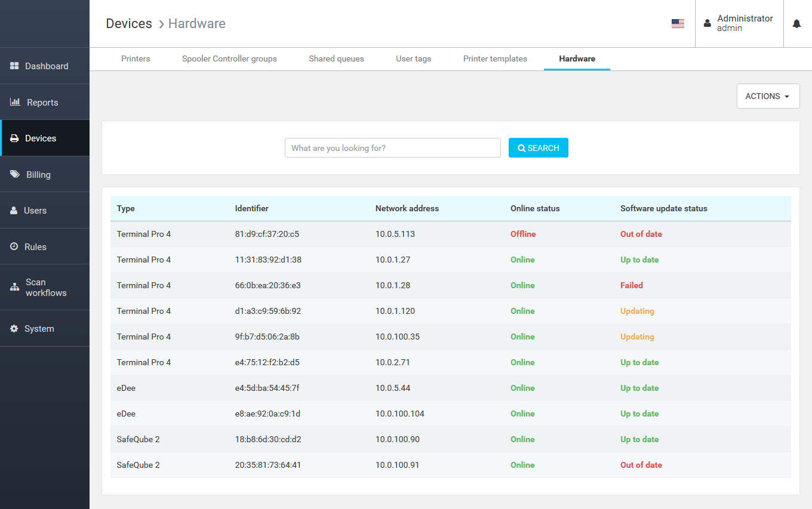The width and height of the screenshot is (812, 509).
Task: Click the Rules clock icon
Action: (x=14, y=246)
